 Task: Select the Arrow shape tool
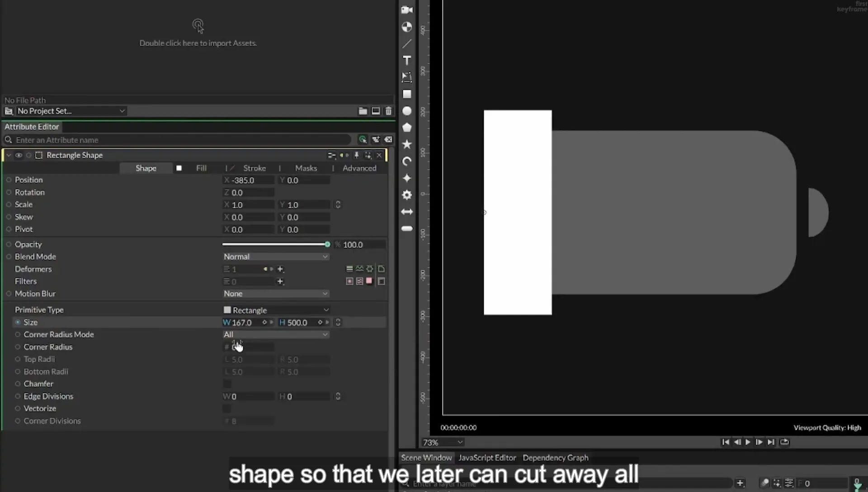point(407,212)
